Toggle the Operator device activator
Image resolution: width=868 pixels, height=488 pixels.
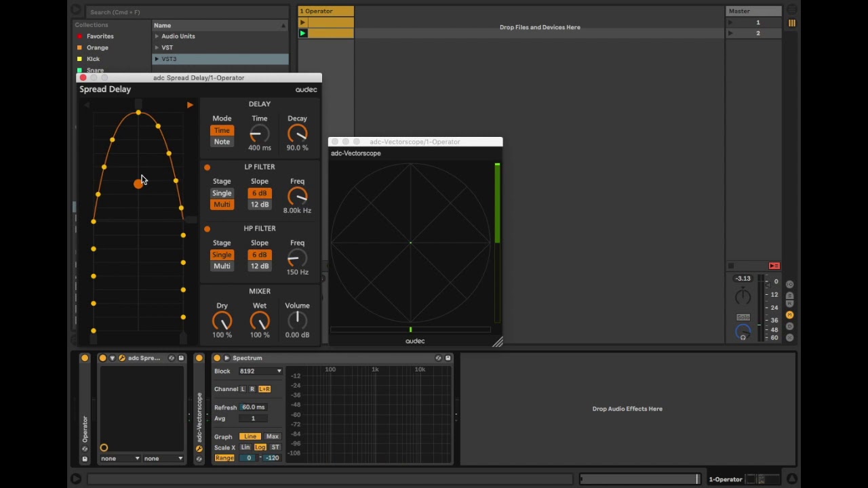[85, 358]
